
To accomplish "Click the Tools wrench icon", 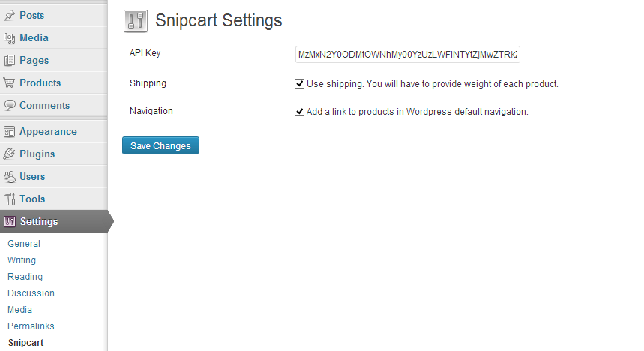I will (x=10, y=199).
